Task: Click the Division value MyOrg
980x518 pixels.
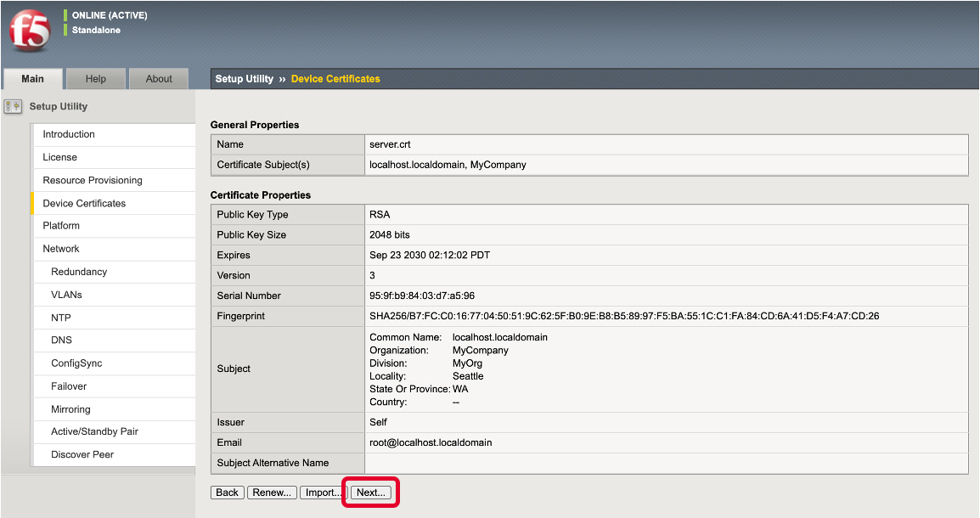Action: [468, 363]
